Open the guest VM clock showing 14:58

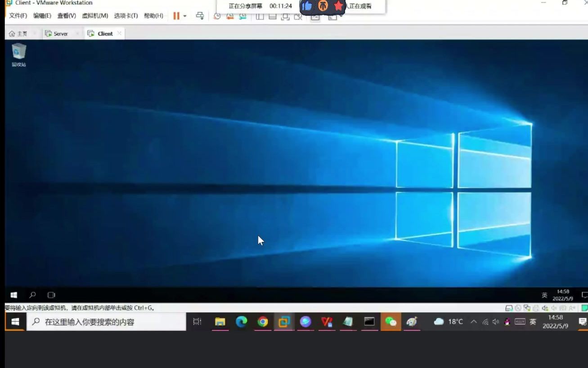563,295
